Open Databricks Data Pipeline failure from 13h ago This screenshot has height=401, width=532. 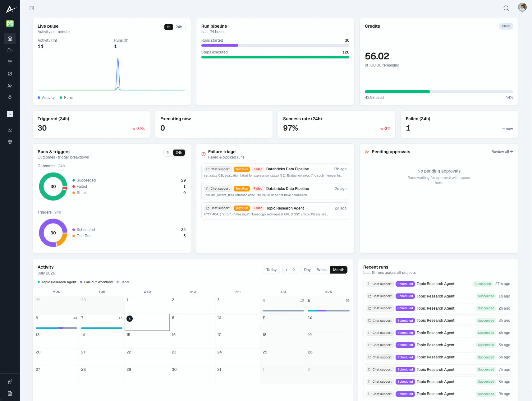click(x=275, y=172)
